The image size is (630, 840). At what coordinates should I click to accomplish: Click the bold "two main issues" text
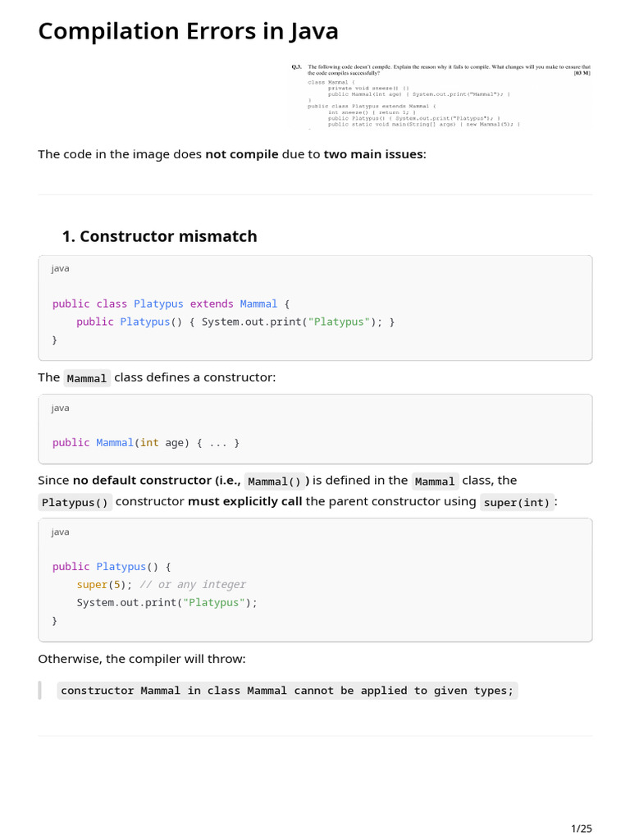[x=373, y=154]
